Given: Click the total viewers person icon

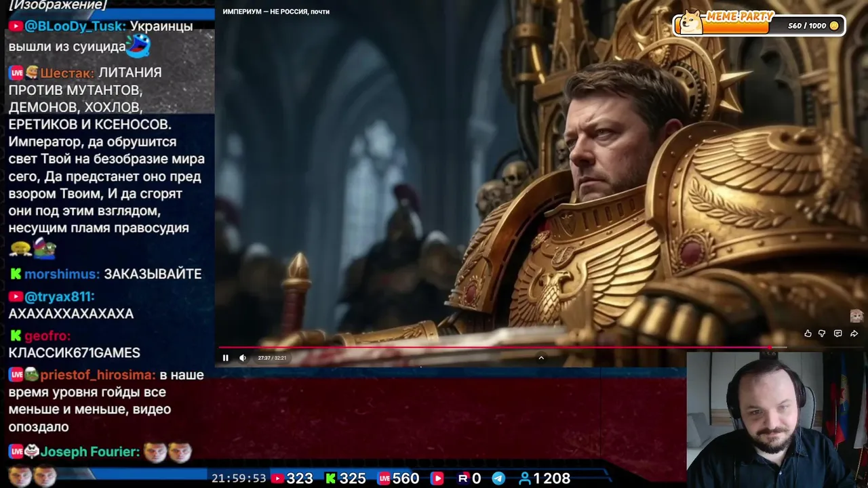Looking at the screenshot, I should click(x=524, y=479).
